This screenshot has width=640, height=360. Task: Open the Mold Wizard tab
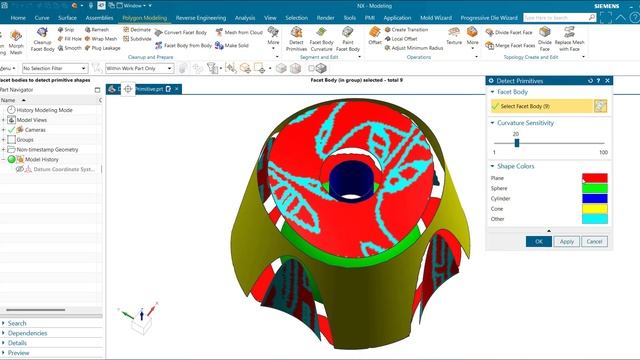(x=436, y=18)
